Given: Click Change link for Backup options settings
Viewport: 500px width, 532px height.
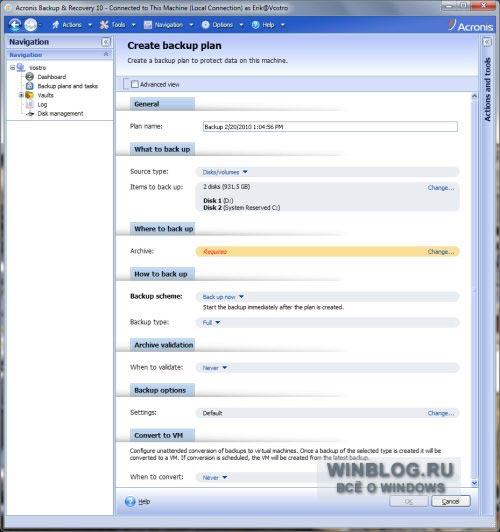Looking at the screenshot, I should pos(441,413).
